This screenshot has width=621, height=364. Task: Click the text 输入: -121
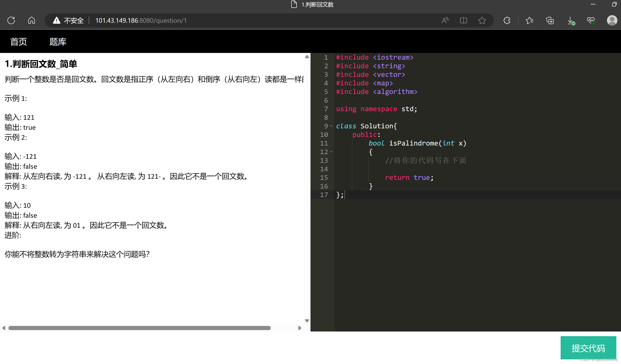[x=21, y=156]
